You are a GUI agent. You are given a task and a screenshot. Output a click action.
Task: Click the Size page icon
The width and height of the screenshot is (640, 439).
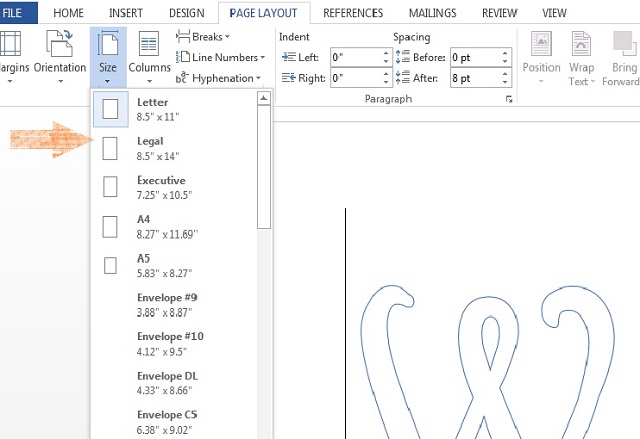coord(108,44)
